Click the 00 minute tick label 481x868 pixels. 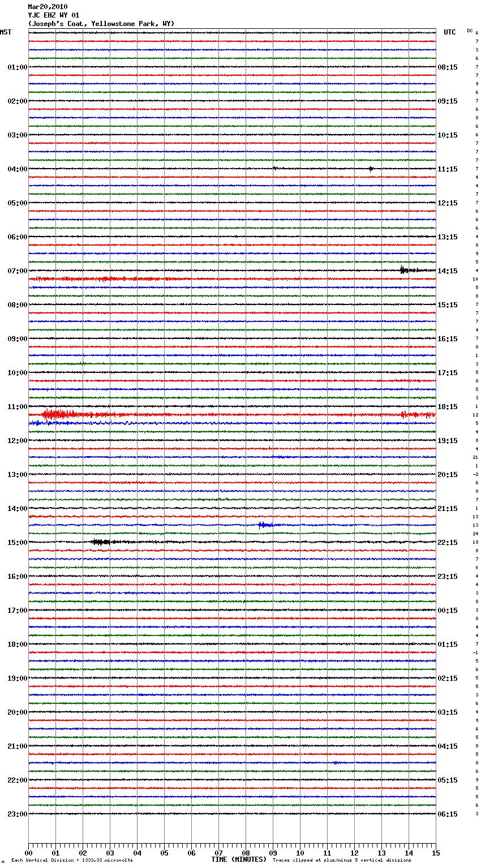28,853
